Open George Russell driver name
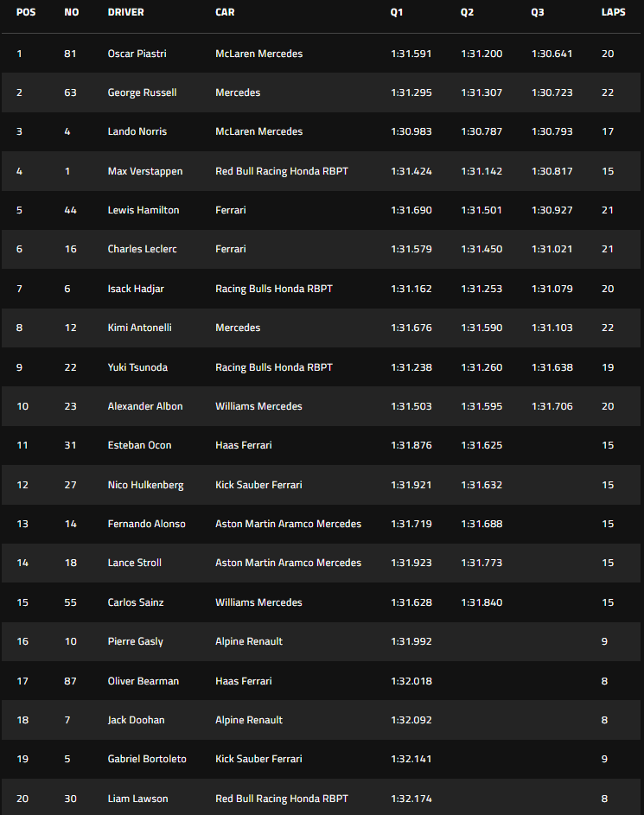Viewport: 644px width, 815px height. click(x=142, y=92)
